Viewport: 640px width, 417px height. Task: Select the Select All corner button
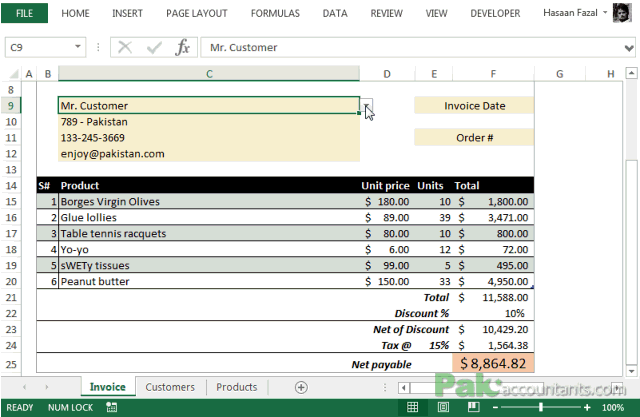pyautogui.click(x=13, y=74)
